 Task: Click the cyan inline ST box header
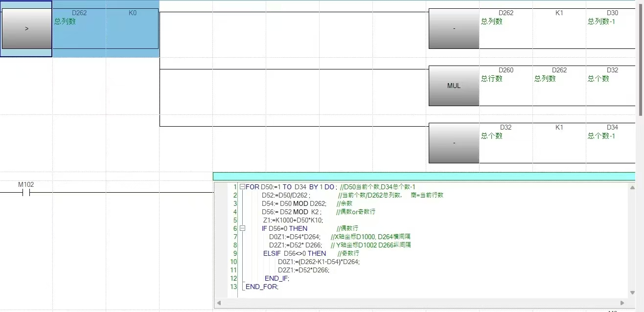coord(424,177)
